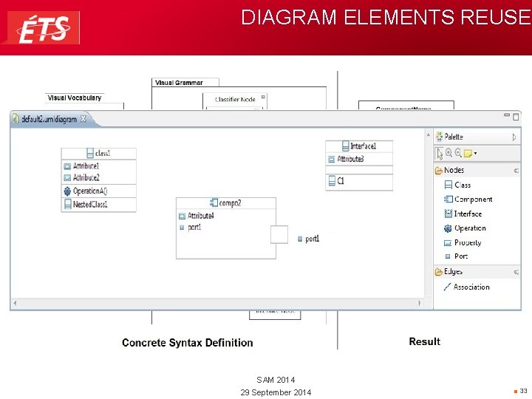532x399 pixels.
Task: Open the note tool dropdown arrow
Action: 475,154
